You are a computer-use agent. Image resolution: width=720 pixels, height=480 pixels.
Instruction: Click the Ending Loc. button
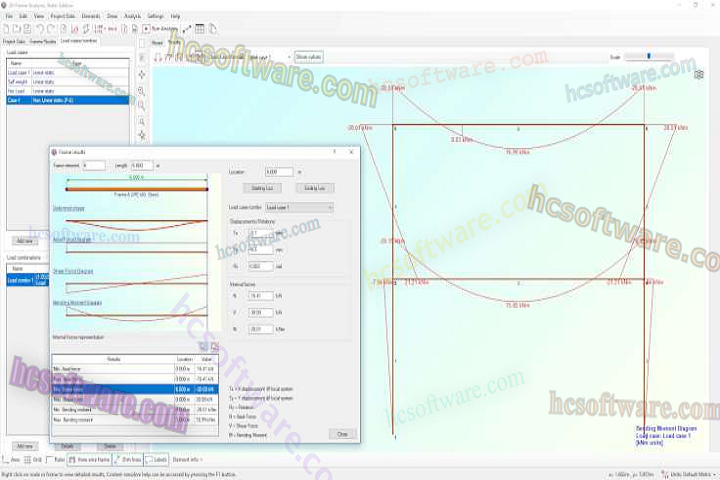tap(315, 188)
